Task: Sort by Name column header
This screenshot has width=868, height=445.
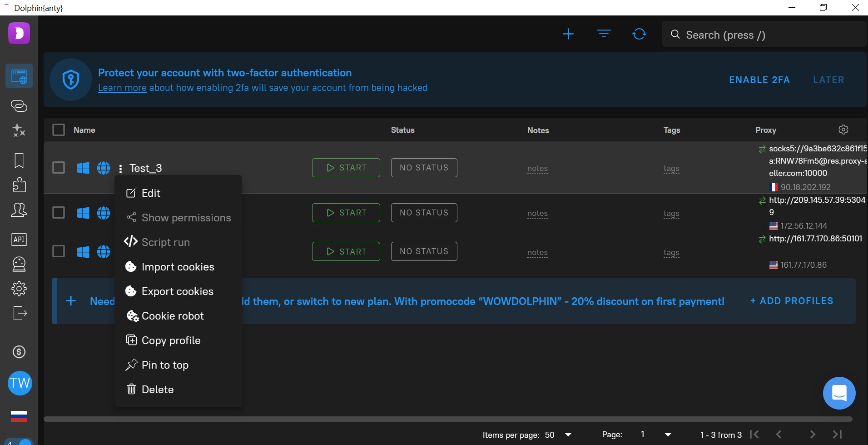Action: pos(84,130)
